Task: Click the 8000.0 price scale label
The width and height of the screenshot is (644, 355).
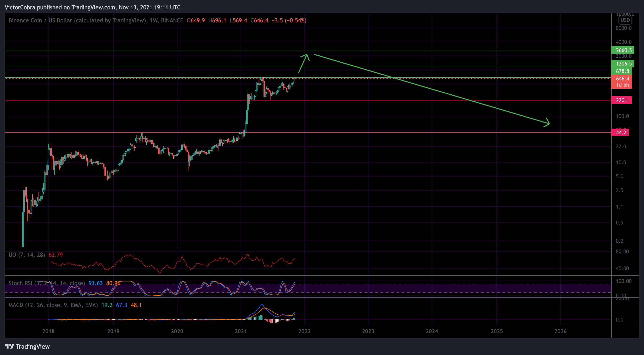Action: [x=624, y=28]
